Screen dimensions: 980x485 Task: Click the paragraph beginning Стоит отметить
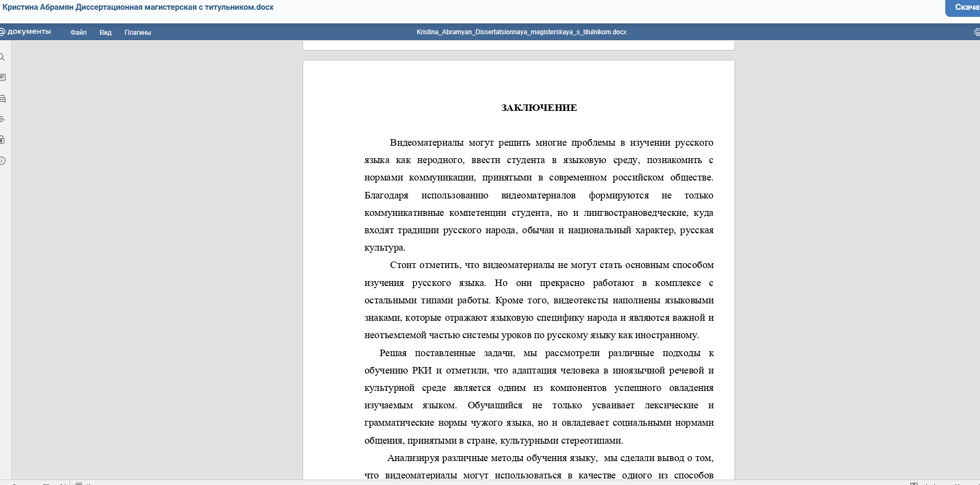click(538, 300)
